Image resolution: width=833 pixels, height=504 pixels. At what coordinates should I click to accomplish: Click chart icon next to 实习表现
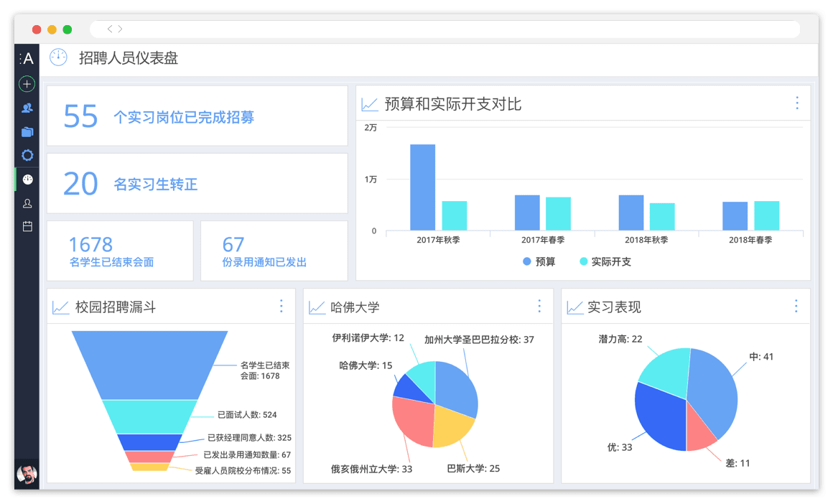574,307
